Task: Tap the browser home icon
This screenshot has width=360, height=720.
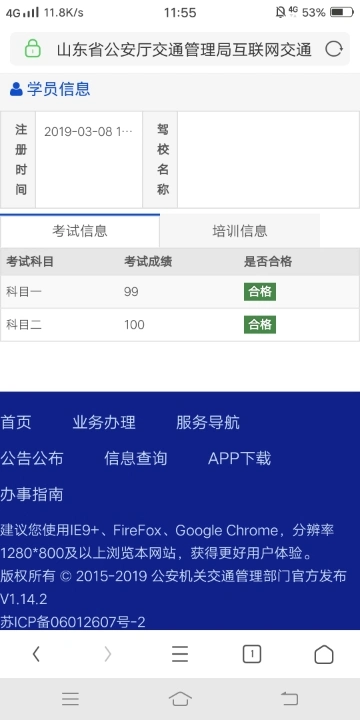Action: (x=324, y=654)
